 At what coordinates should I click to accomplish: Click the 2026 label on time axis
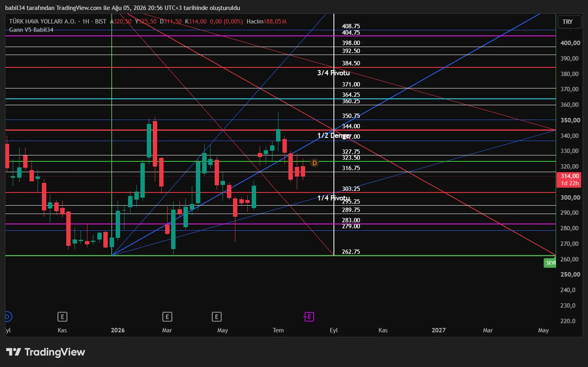pos(118,330)
